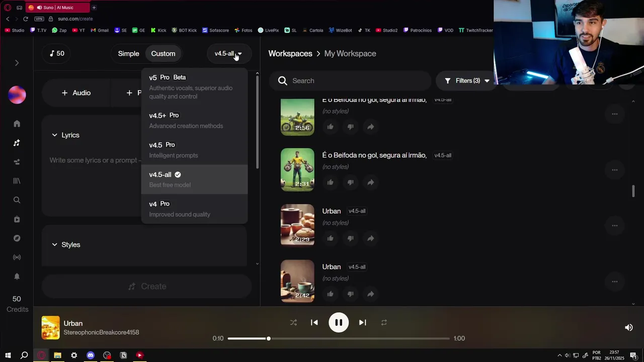Select the v4.5+ Pro model

[x=194, y=121]
